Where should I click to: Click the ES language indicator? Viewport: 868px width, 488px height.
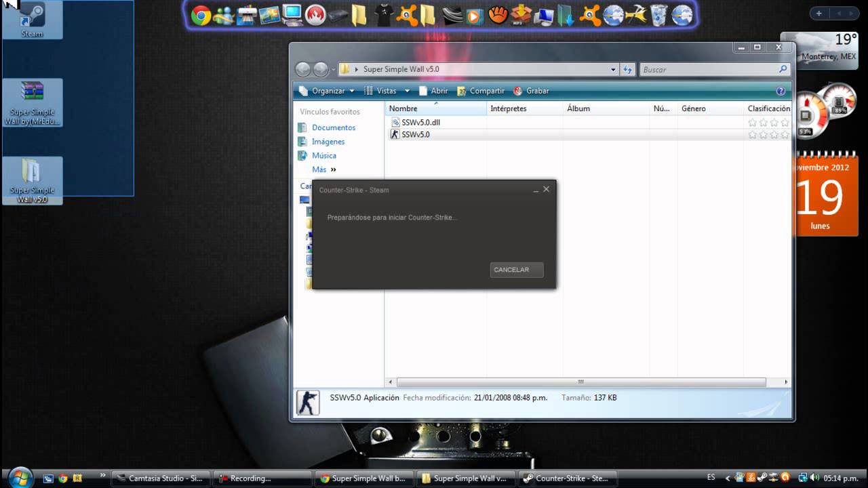coord(711,478)
